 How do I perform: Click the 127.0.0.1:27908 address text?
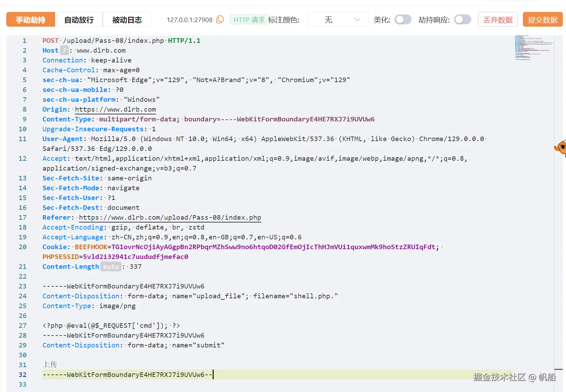point(189,20)
